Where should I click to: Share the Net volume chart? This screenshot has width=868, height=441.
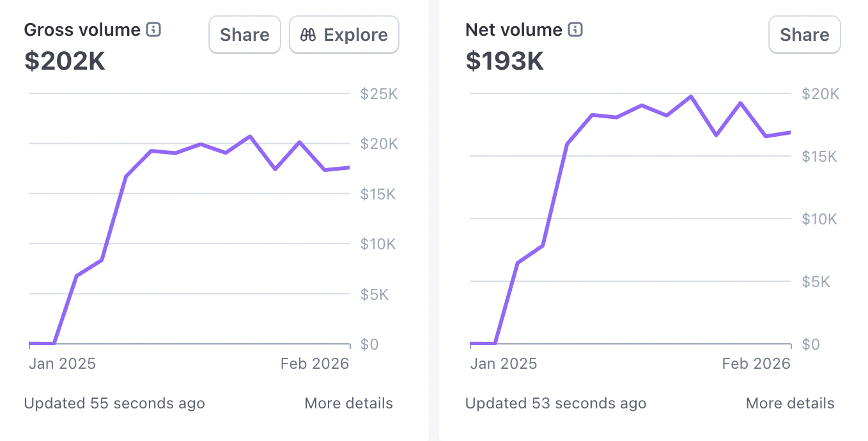point(804,35)
